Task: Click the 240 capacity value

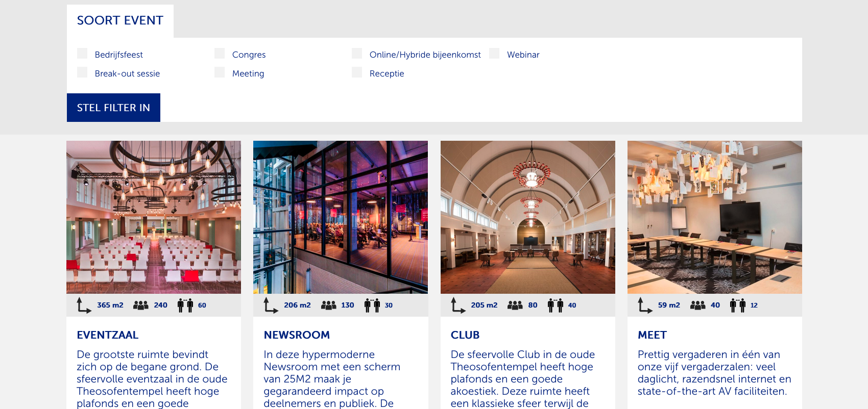Action: click(x=161, y=305)
